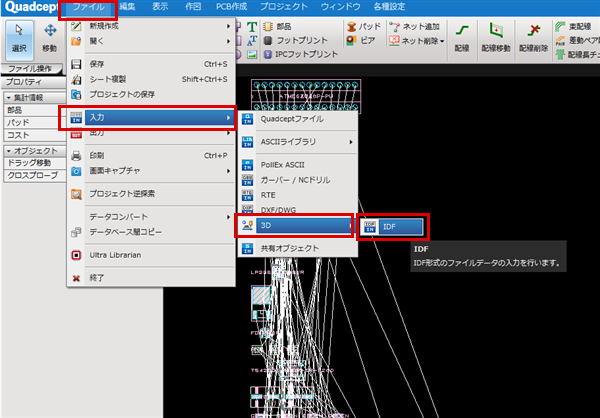The width and height of the screenshot is (600, 418).
Task: Select the 3D import submenu
Action: click(297, 225)
